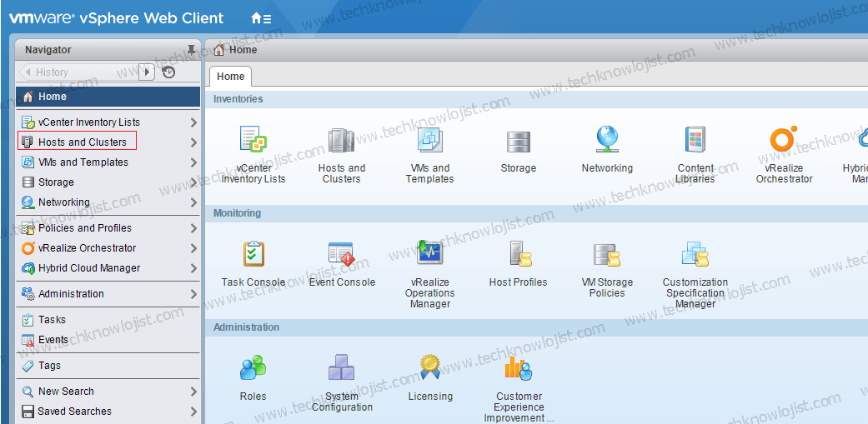Open the vCenter Inventory Lists icon in Inventories
The image size is (868, 424).
coord(253,139)
